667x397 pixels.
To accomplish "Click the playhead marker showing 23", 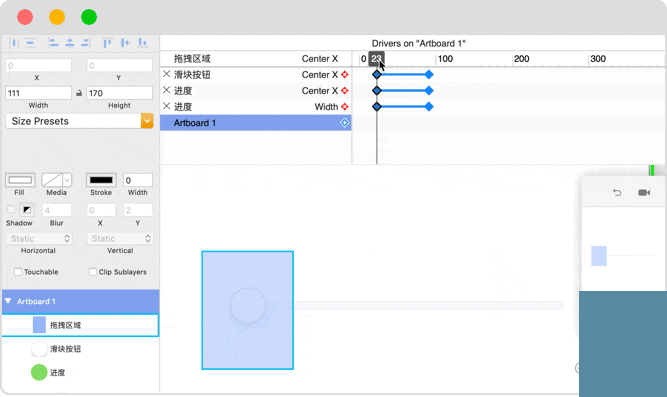I will click(x=376, y=59).
